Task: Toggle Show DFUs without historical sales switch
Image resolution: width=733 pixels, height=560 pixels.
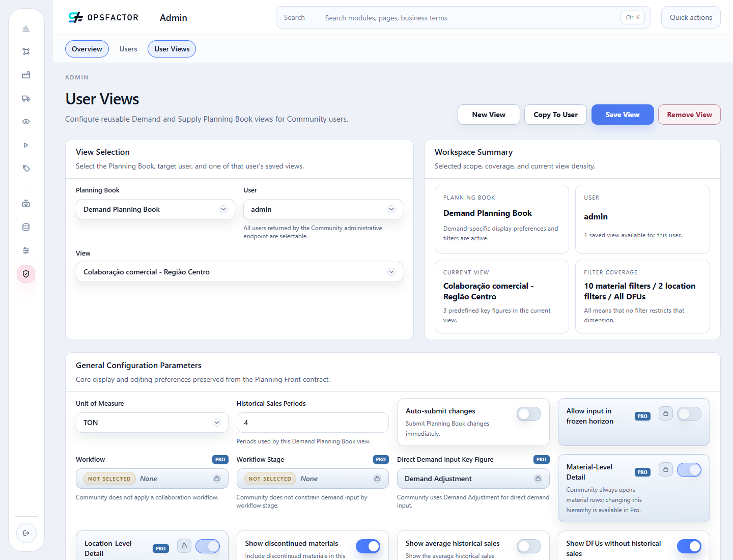Action: [689, 546]
